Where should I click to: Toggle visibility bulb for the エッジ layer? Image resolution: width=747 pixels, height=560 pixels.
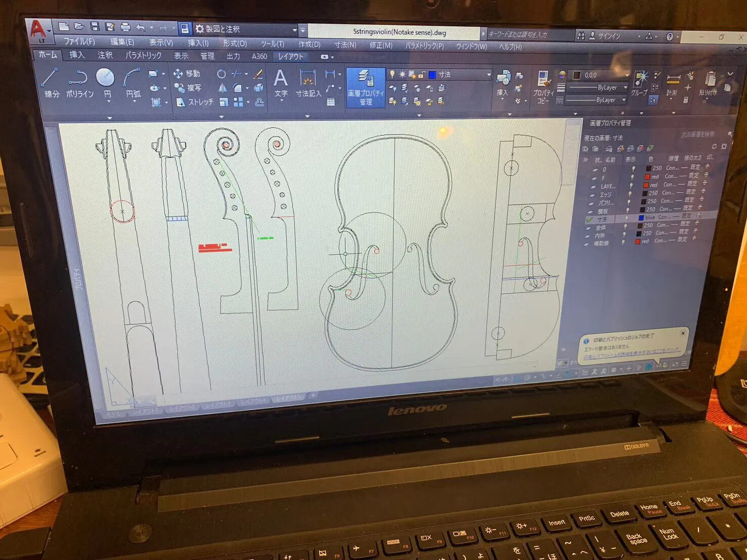630,194
